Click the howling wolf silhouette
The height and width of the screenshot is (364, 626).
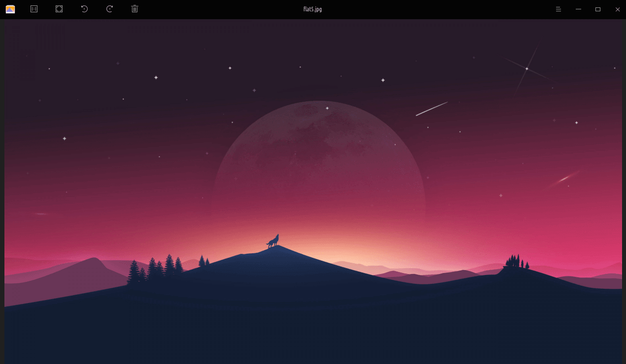273,241
